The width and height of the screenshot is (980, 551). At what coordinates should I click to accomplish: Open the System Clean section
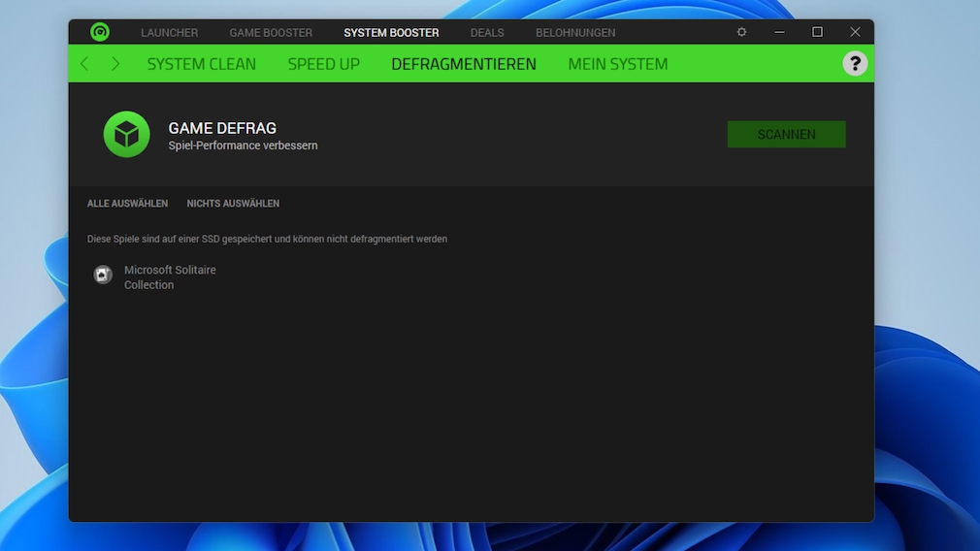click(202, 64)
